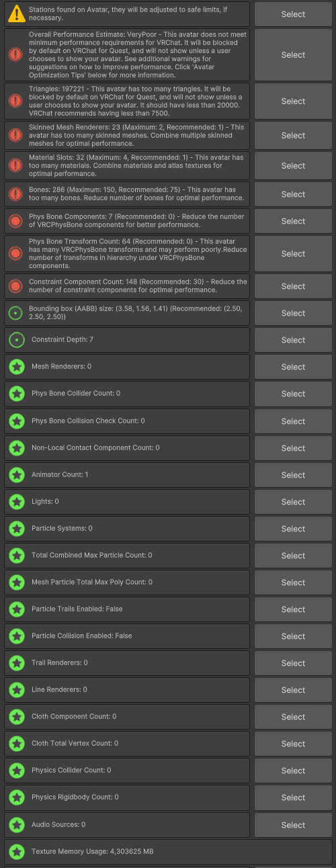Click the red circle icon for Phys Bone Components

point(16,221)
